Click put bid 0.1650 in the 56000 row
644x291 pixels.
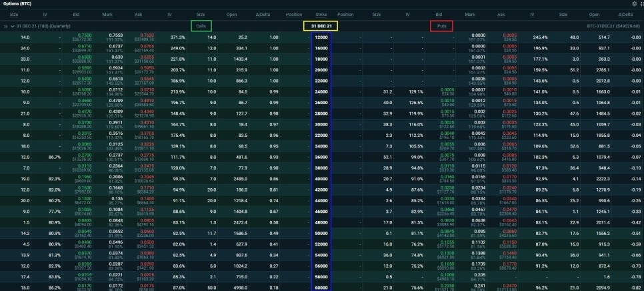coord(447,264)
